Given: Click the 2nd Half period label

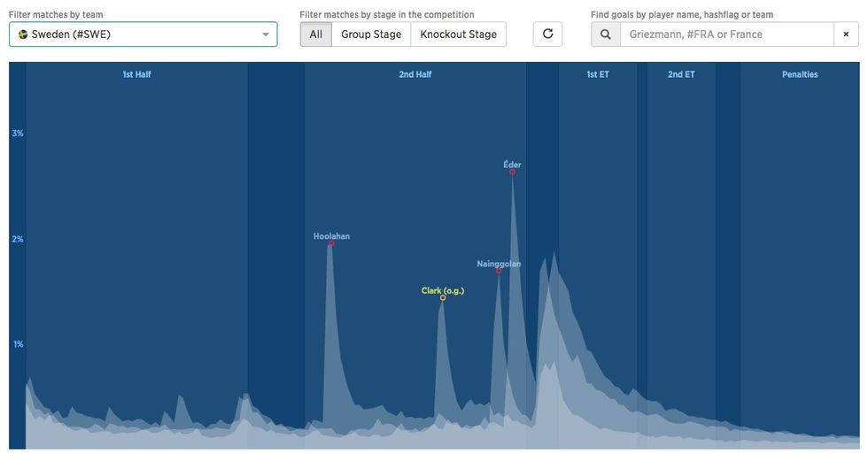Looking at the screenshot, I should point(415,74).
